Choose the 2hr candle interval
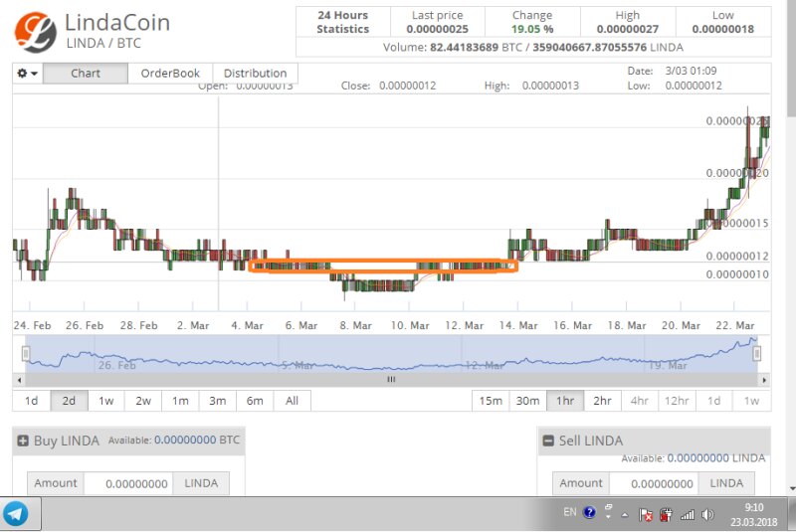The width and height of the screenshot is (796, 532). click(602, 401)
